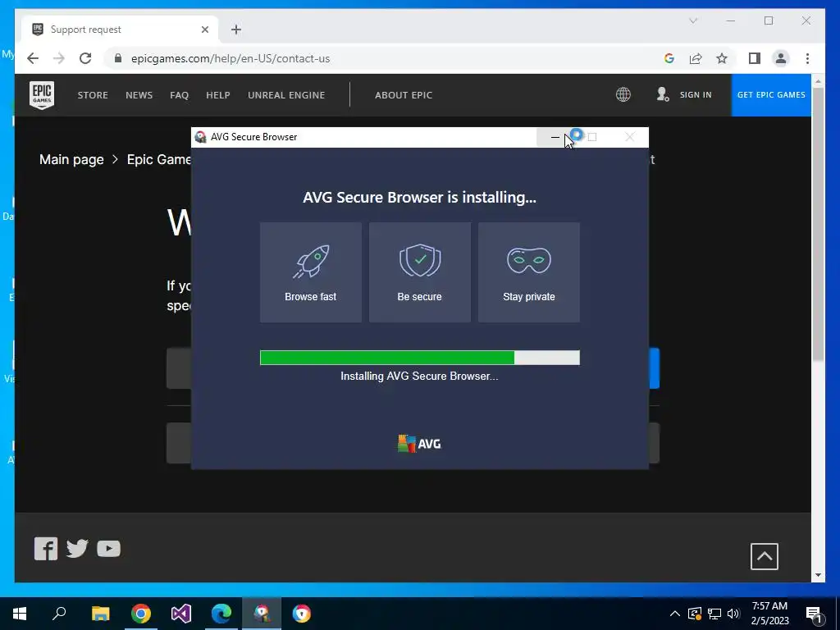Click the GET EPIC GAMES button

pos(771,95)
